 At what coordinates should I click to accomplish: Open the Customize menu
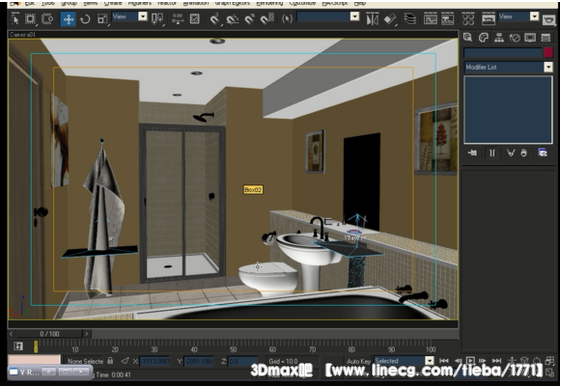pyautogui.click(x=302, y=3)
